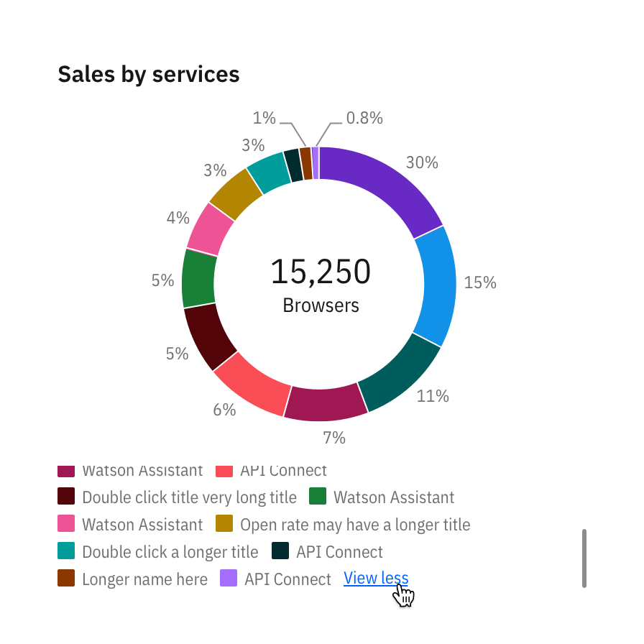
Task: Click the pink 4% donut segment
Action: [x=211, y=230]
